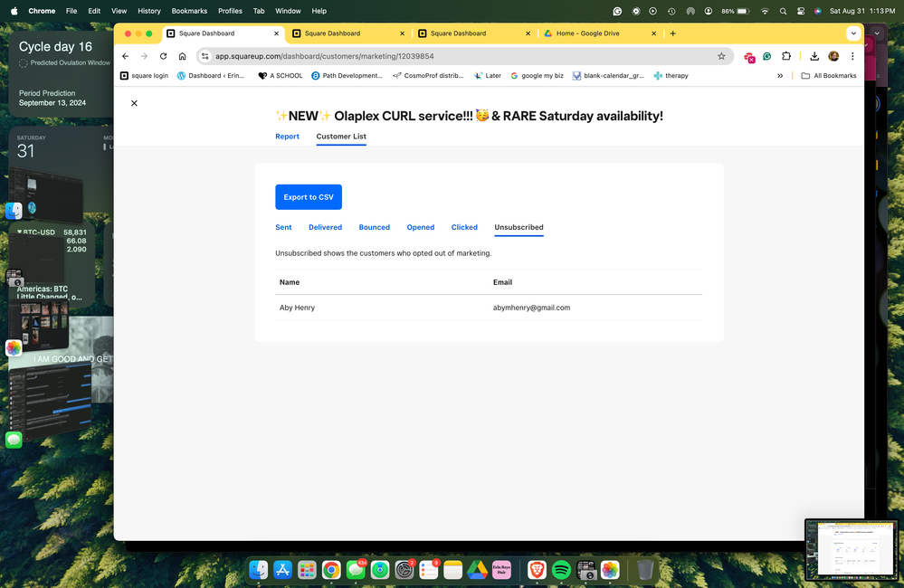Open the Chrome Extensions puzzle icon

[x=786, y=56]
